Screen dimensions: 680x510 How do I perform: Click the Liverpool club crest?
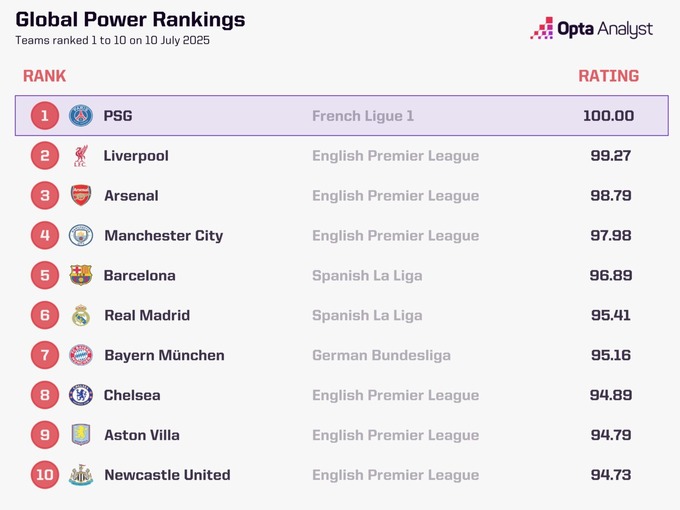(x=81, y=156)
